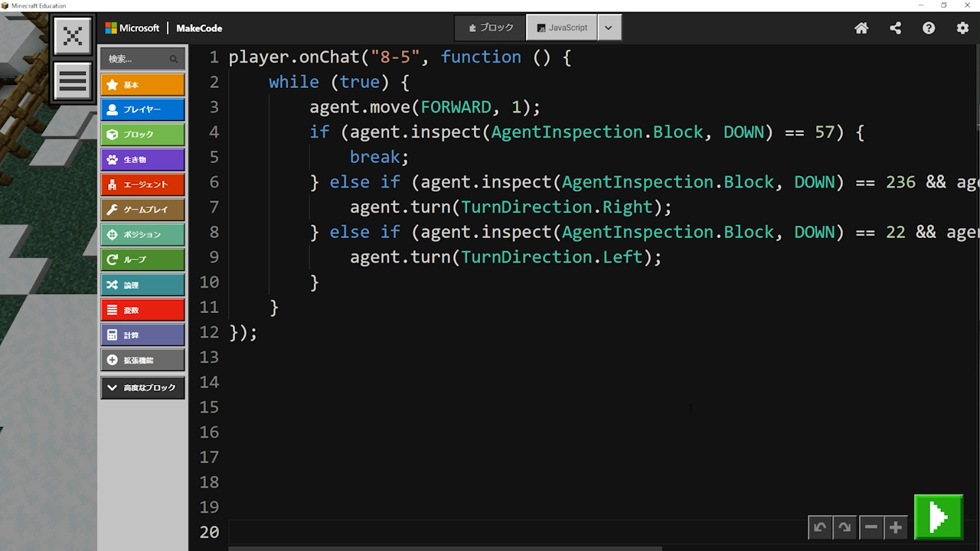Select the ループ toolbox category
Image resolution: width=980 pixels, height=551 pixels.
tap(142, 259)
